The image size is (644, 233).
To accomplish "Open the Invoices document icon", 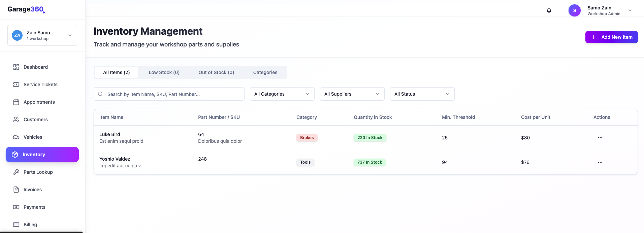I will point(16,190).
